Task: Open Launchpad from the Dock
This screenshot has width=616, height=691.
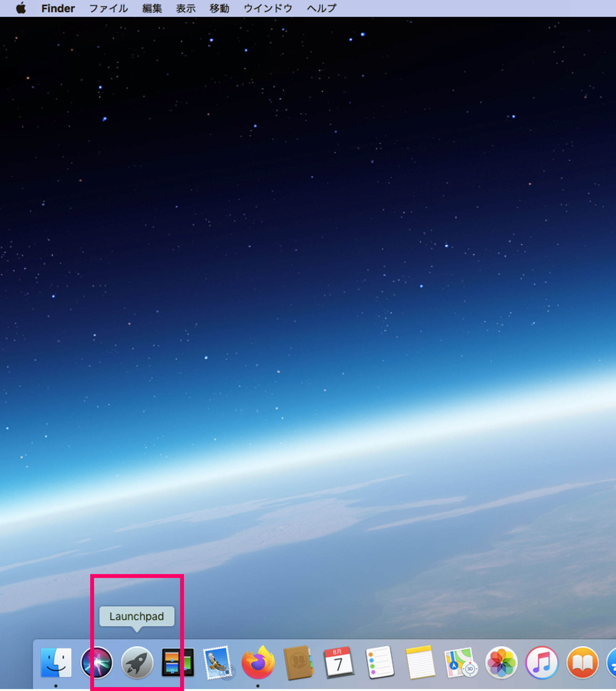Action: 137,663
